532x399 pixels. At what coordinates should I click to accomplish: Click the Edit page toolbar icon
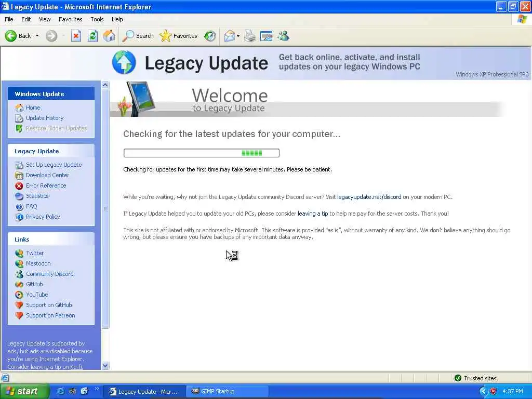click(x=266, y=36)
